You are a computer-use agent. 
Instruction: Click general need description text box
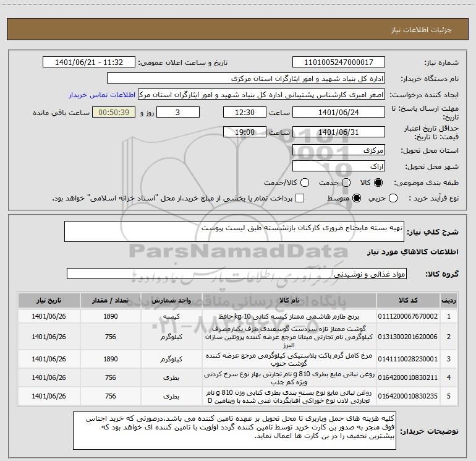coord(234,231)
